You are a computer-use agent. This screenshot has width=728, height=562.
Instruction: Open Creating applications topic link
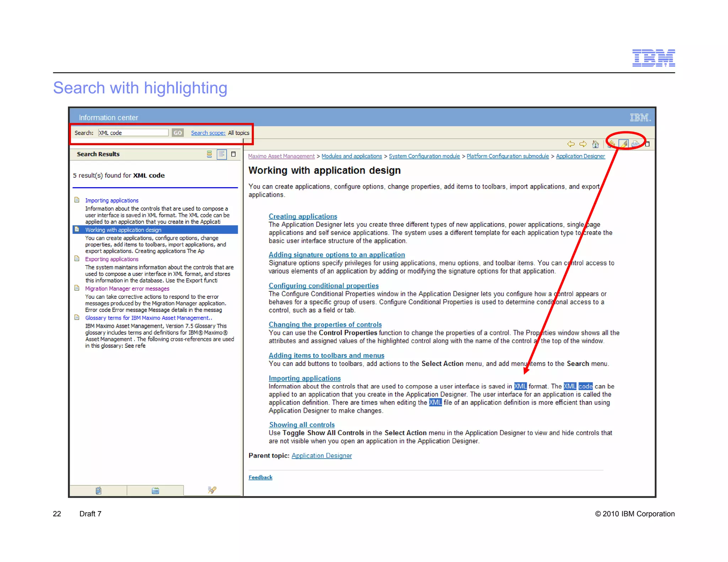pos(303,216)
